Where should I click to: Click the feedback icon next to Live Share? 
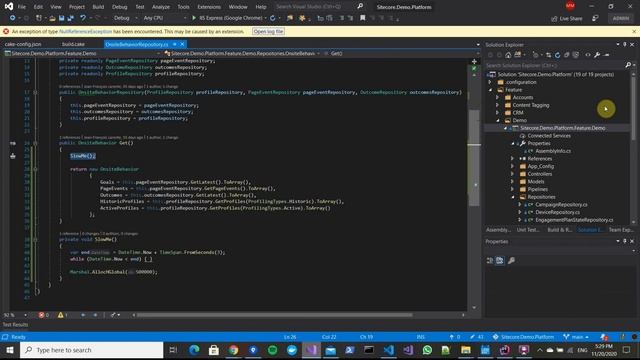tap(596, 18)
